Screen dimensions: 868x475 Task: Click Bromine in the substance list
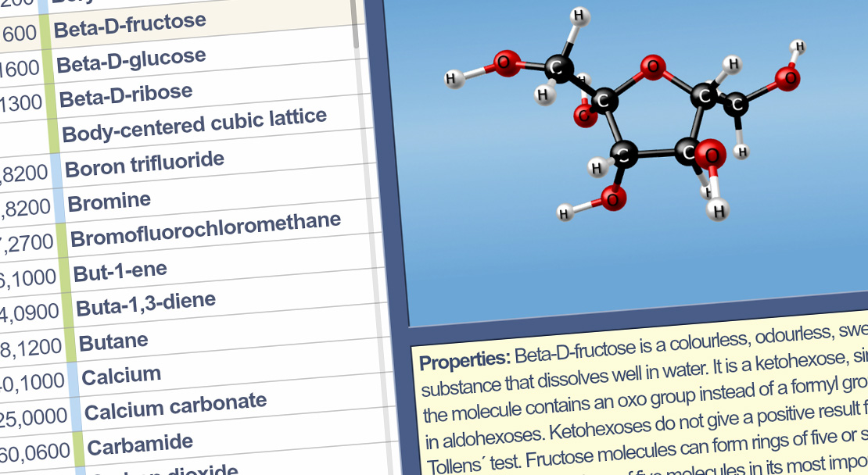[x=109, y=202]
